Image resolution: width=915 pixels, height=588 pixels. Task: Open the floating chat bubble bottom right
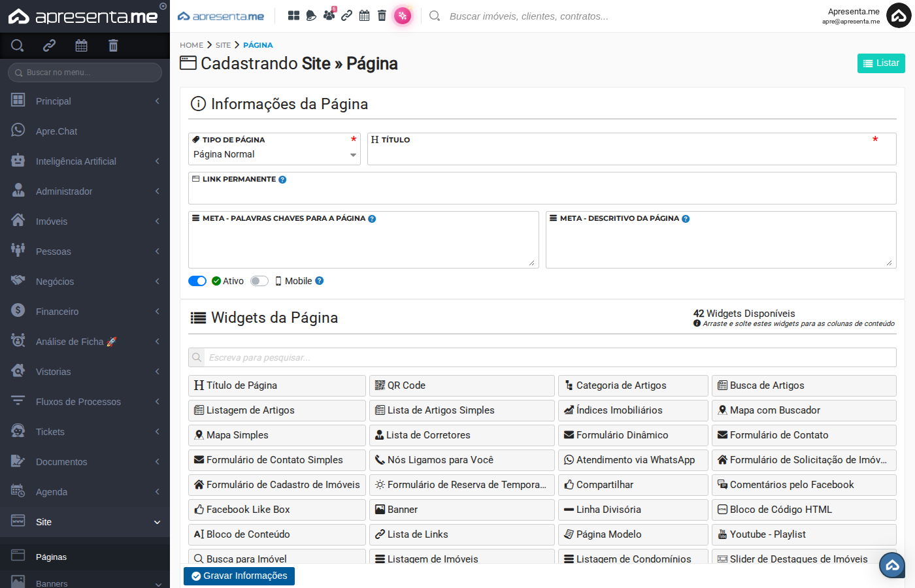coord(892,565)
